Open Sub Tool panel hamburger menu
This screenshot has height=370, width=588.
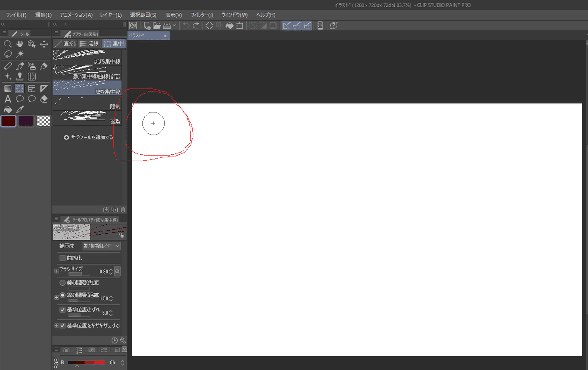56,34
